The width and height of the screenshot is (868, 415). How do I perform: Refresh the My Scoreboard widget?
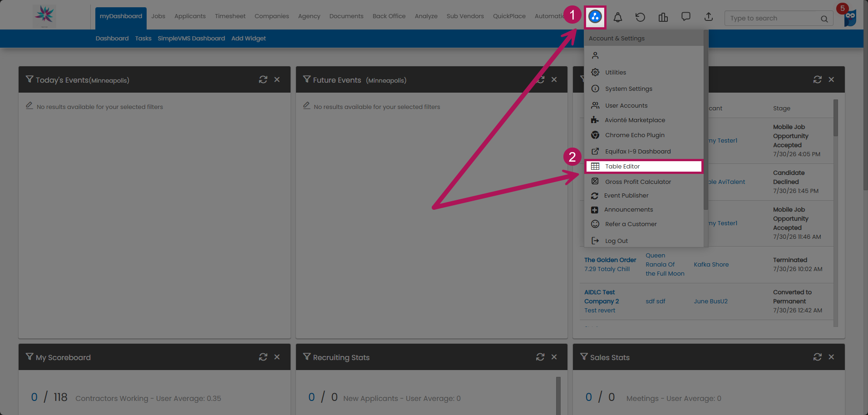pos(263,357)
